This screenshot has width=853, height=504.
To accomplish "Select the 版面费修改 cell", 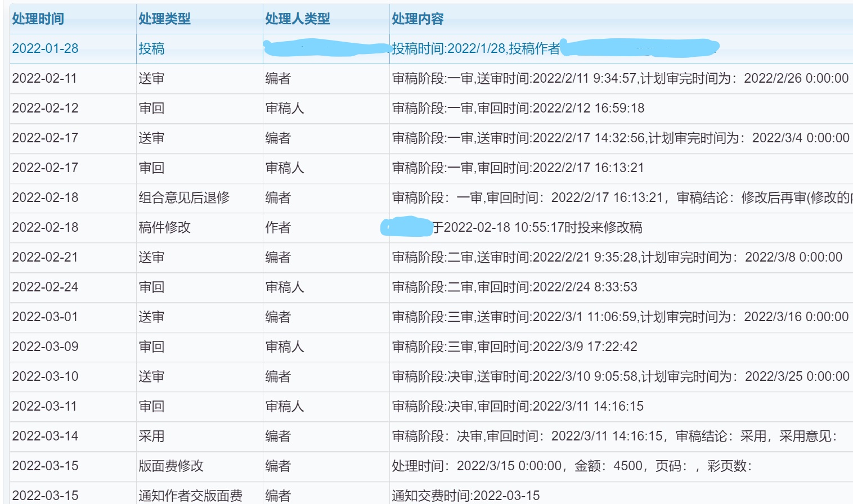I will coord(171,466).
